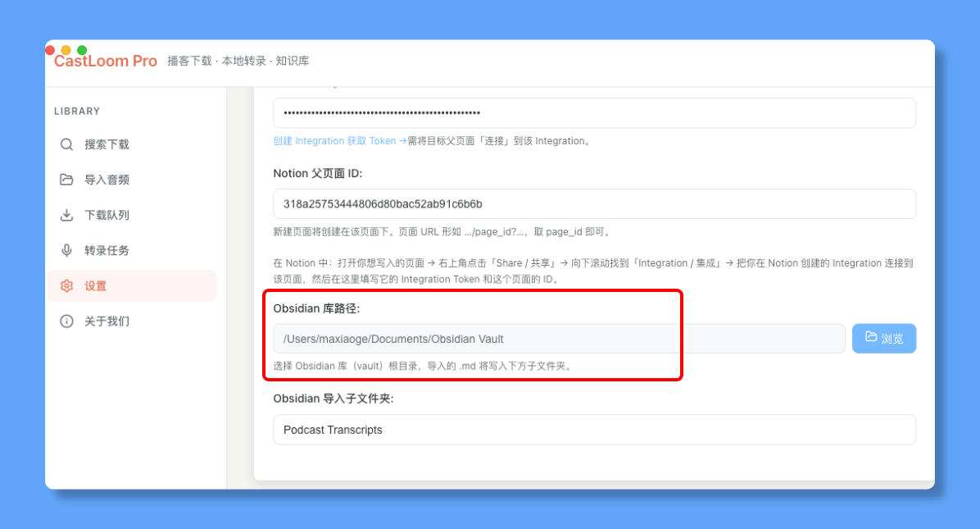Click the Obsidian 库路径 label
The image size is (980, 529).
tap(316, 308)
